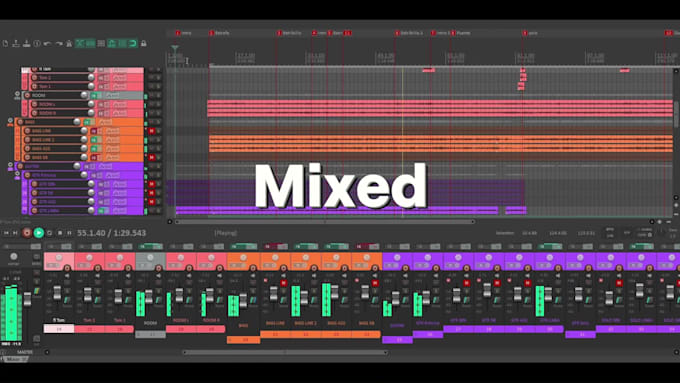
Task: Click the Open Project toolbar icon
Action: pos(16,43)
